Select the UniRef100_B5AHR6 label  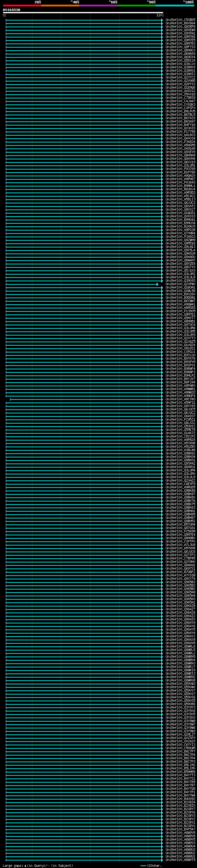tap(180, 772)
